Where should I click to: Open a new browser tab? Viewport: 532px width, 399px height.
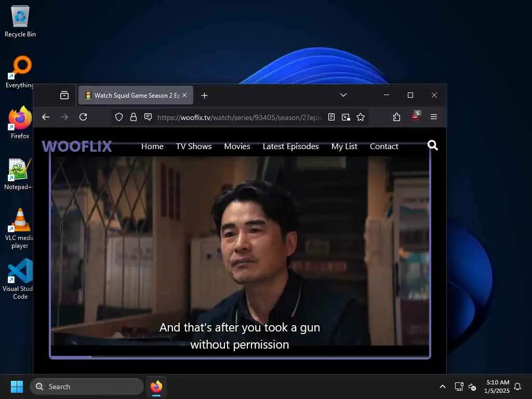[204, 96]
